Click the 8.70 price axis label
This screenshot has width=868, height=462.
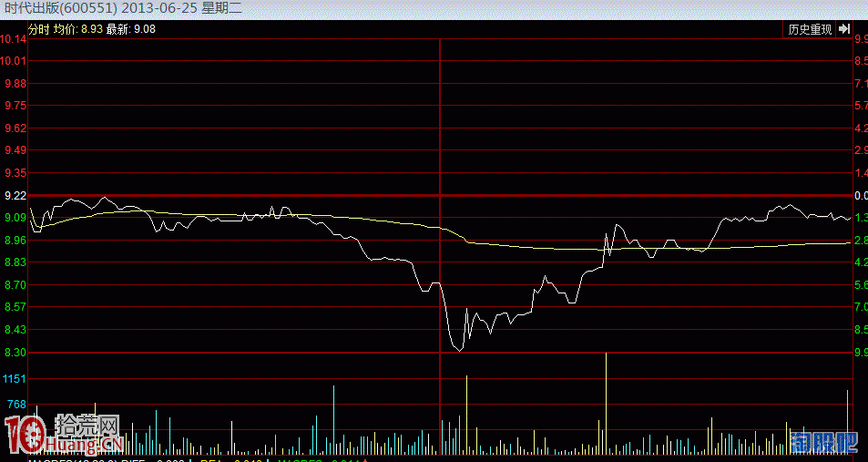click(x=14, y=285)
